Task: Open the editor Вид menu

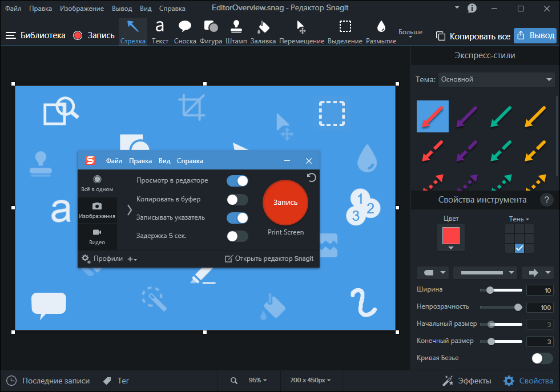Action: point(146,8)
